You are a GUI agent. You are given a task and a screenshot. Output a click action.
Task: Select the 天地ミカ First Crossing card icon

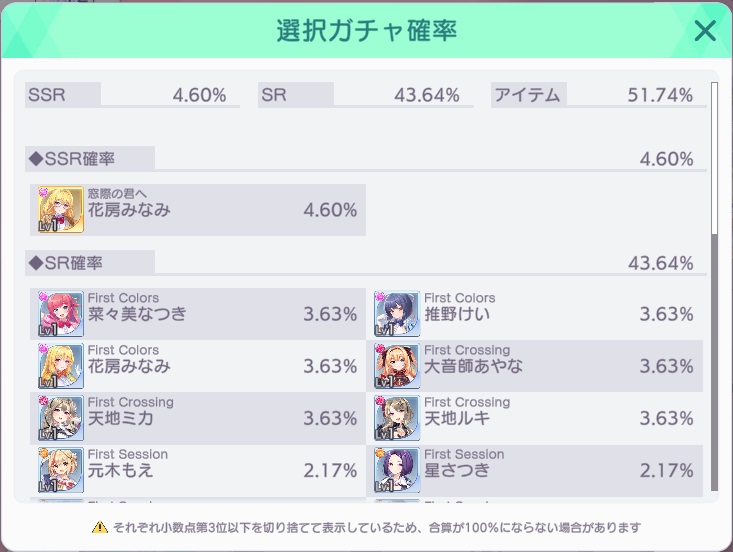pyautogui.click(x=61, y=418)
